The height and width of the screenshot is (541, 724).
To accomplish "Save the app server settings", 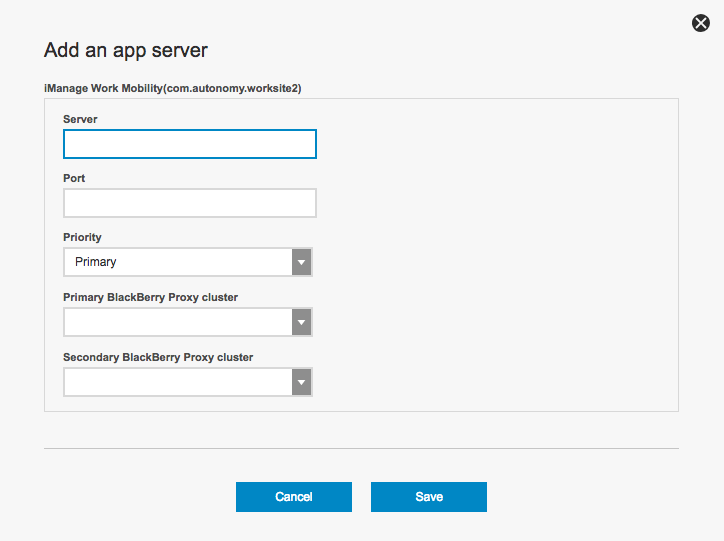I will point(428,497).
